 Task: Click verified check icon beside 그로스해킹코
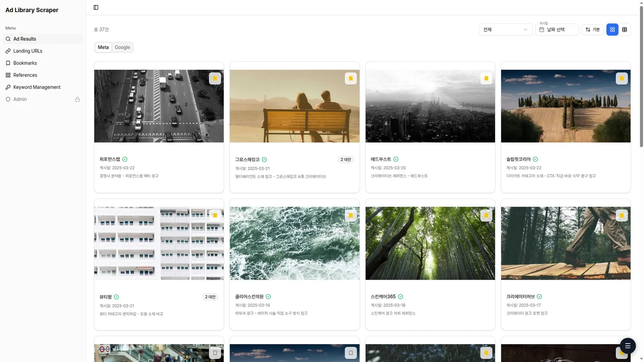[264, 159]
